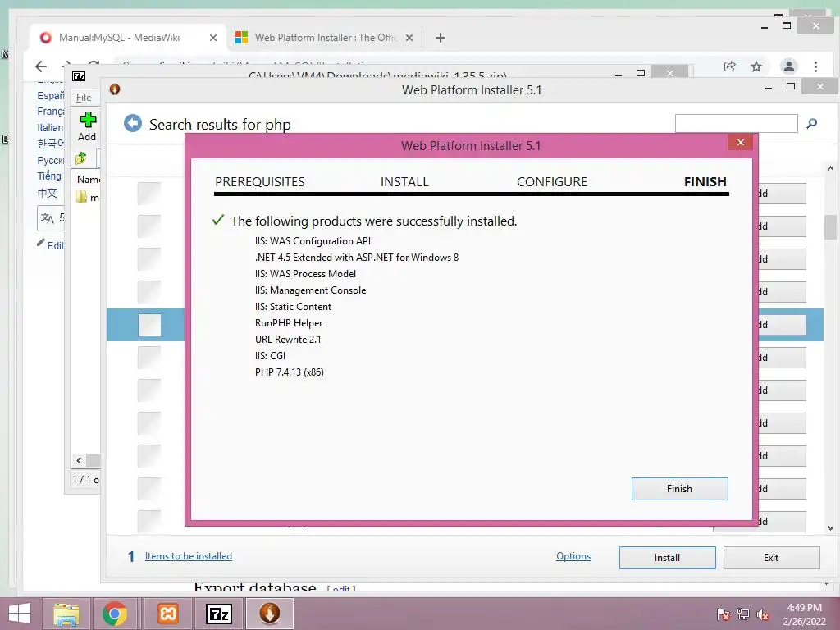
Task: Select '.NET 4.5 Extended with ASP.NET' entry
Action: (x=357, y=258)
